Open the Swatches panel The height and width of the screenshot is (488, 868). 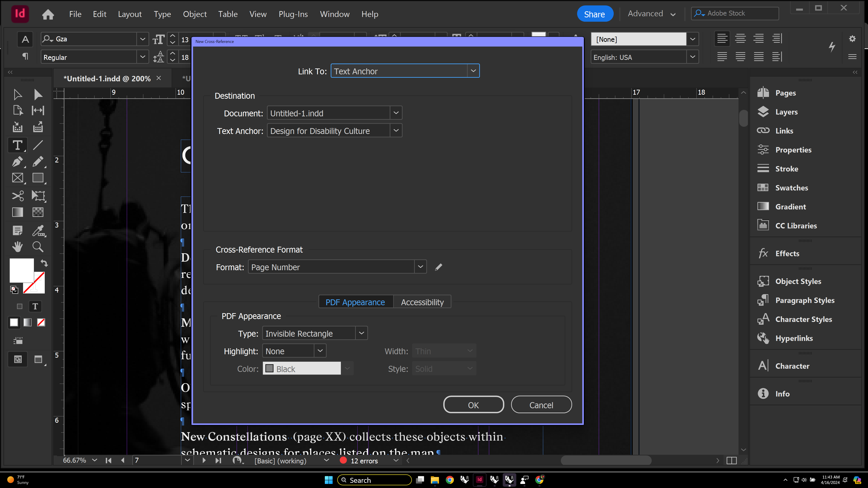(x=791, y=188)
